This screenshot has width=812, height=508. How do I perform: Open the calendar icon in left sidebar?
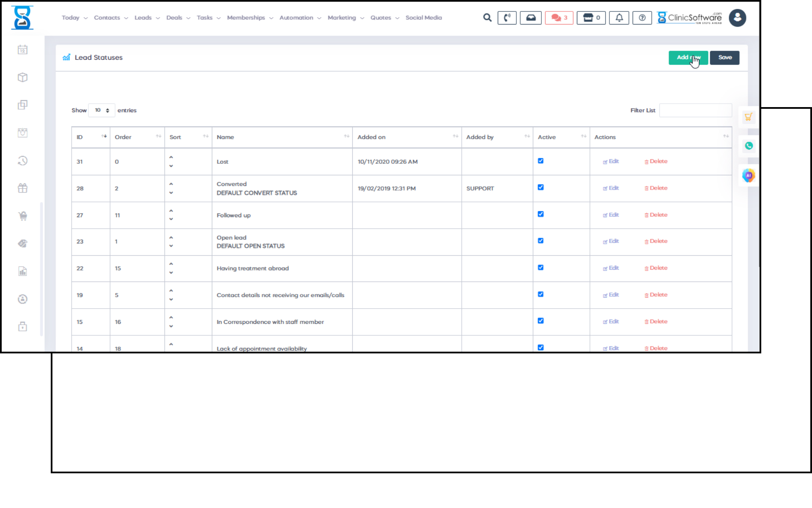click(x=23, y=50)
